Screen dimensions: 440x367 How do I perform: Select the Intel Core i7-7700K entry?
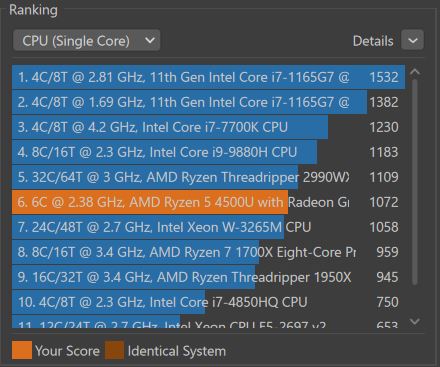pyautogui.click(x=209, y=127)
